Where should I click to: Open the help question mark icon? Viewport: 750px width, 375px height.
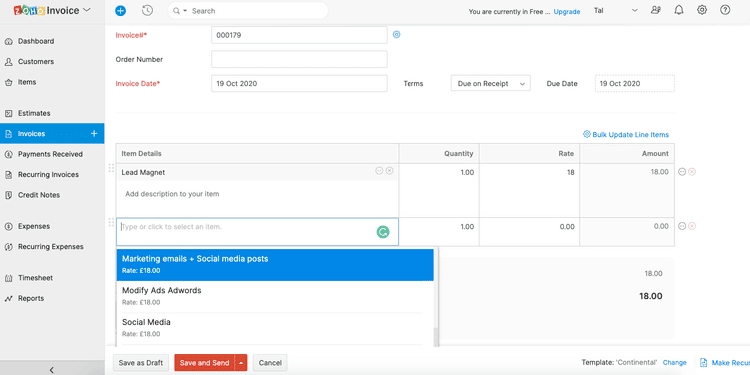[725, 10]
